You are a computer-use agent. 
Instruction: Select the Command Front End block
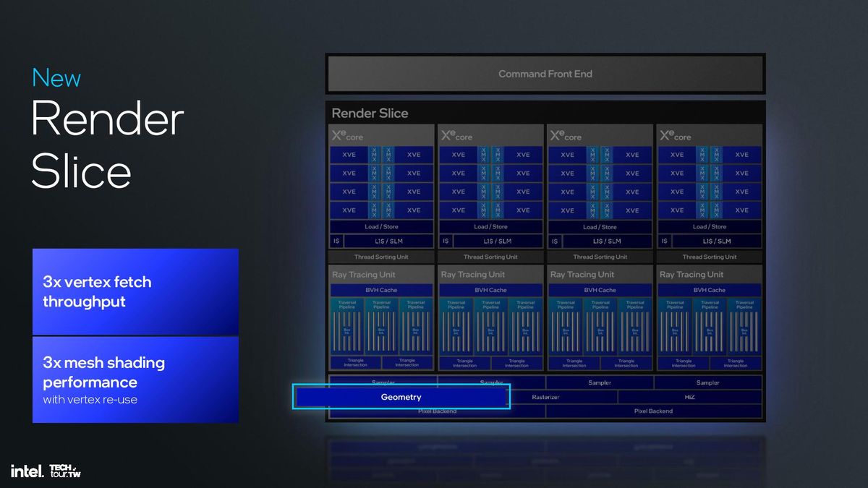click(545, 74)
